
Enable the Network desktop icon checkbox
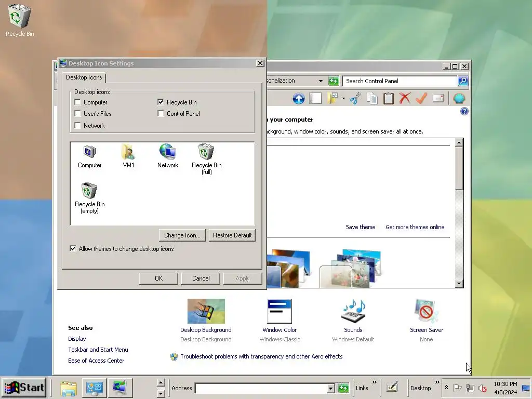[x=78, y=126]
